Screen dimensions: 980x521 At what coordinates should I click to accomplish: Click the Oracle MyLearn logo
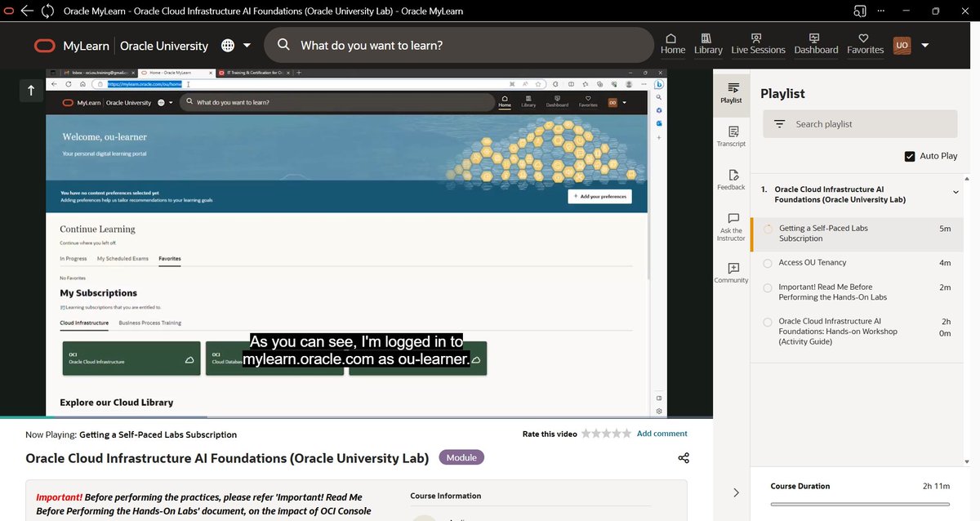coord(45,46)
